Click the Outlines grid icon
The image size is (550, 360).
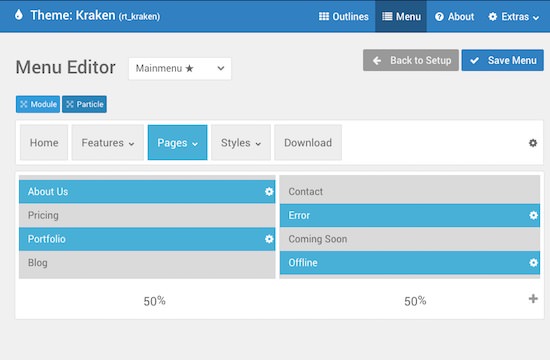click(x=324, y=16)
